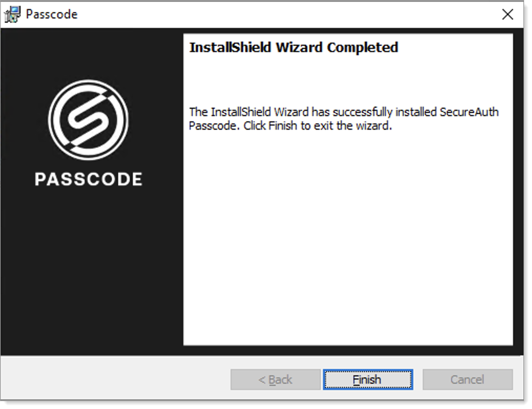This screenshot has width=532, height=409.
Task: Select the black sidebar artwork area
Action: tap(90, 289)
